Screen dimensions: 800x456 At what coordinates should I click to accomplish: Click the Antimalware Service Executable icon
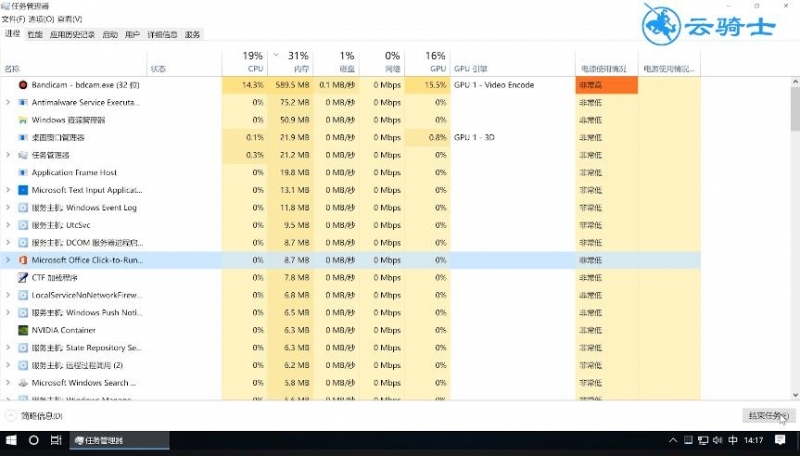[22, 103]
